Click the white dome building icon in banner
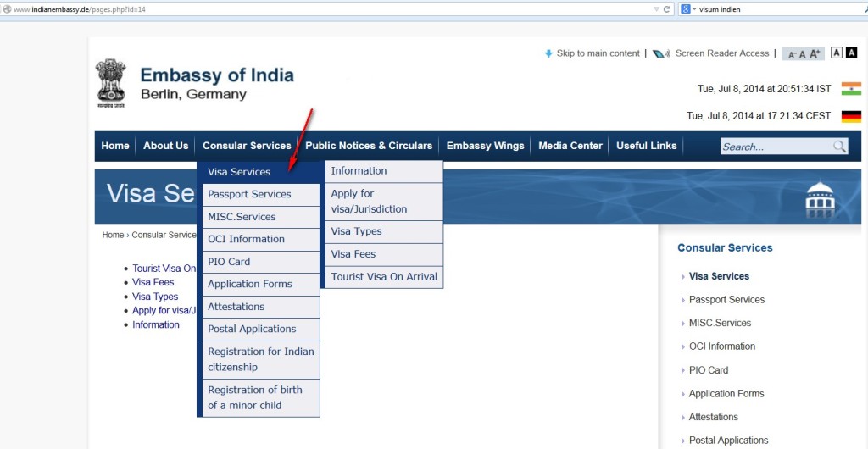This screenshot has width=868, height=449. pyautogui.click(x=820, y=199)
